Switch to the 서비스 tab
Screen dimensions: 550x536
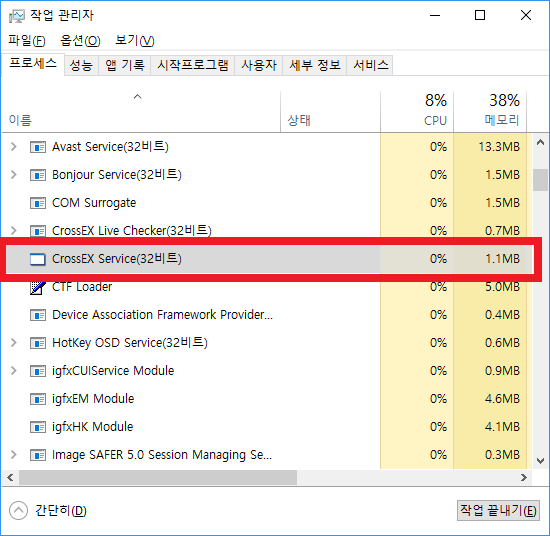point(370,65)
